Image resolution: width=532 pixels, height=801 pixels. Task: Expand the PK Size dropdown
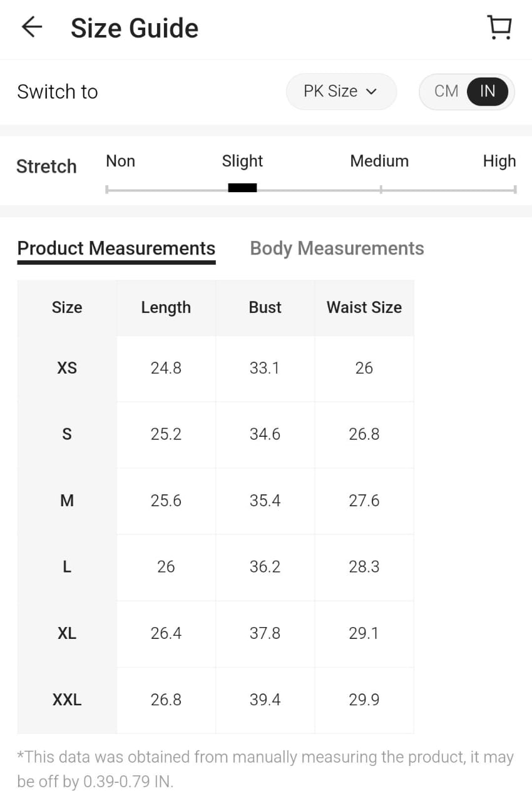(x=340, y=91)
